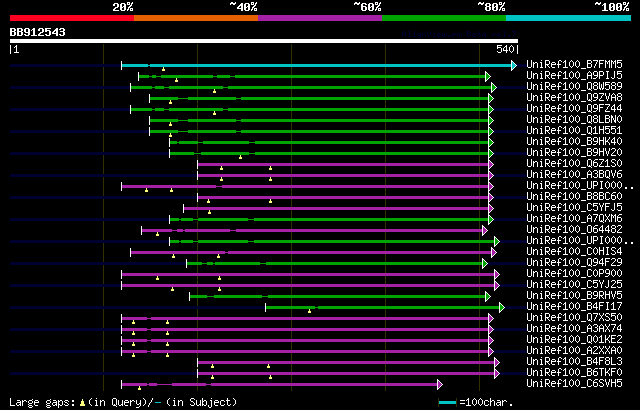Click the orange ~40% legend segment
The height and width of the screenshot is (410, 640).
click(x=196, y=18)
